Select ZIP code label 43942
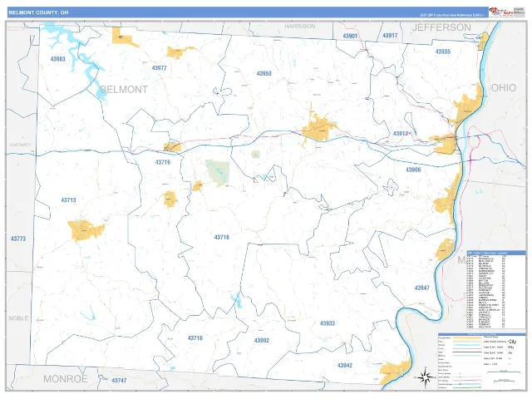The height and width of the screenshot is (399, 532). coord(345,366)
